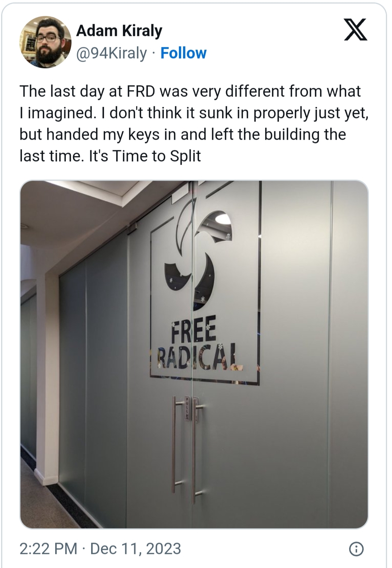Open Adam Kiraly's profile avatar
Image resolution: width=392 pixels, height=568 pixels.
pyautogui.click(x=45, y=42)
